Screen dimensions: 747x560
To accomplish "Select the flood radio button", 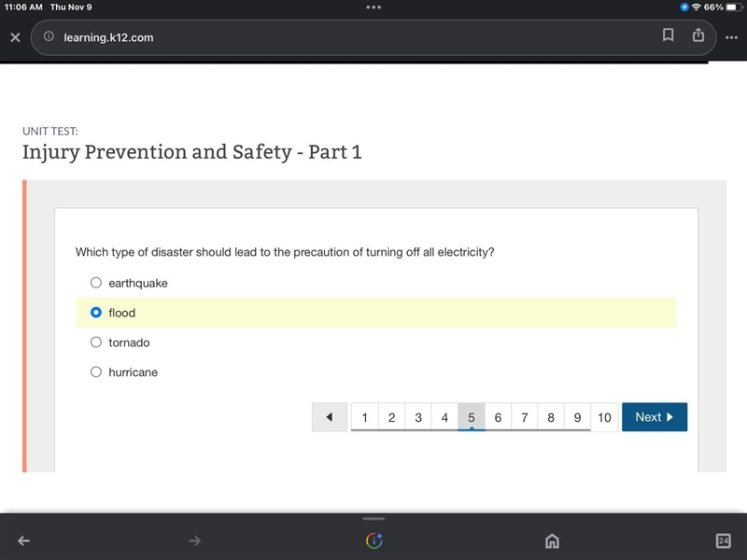I will tap(96, 313).
